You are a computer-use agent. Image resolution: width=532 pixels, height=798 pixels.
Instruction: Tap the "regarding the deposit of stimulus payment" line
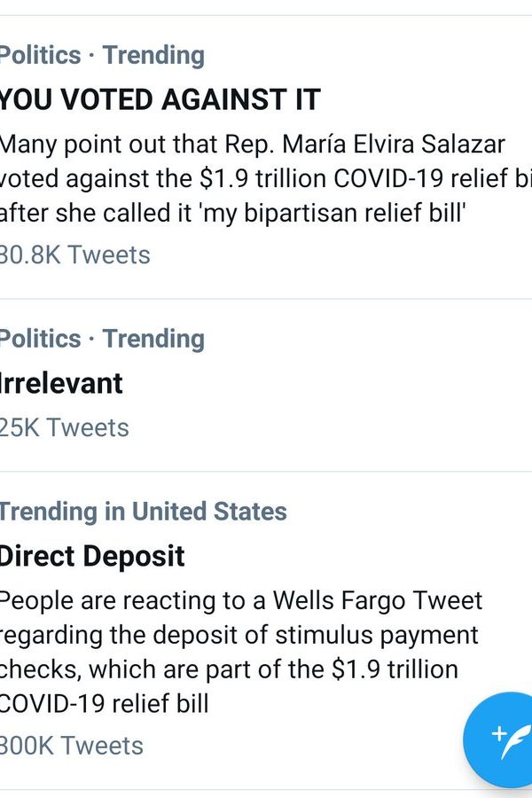tap(239, 635)
